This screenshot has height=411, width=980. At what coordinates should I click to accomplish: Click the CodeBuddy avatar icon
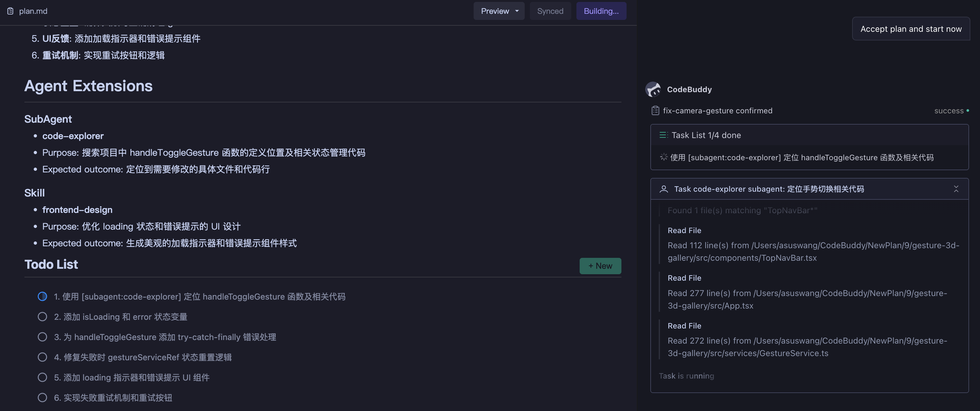coord(653,89)
